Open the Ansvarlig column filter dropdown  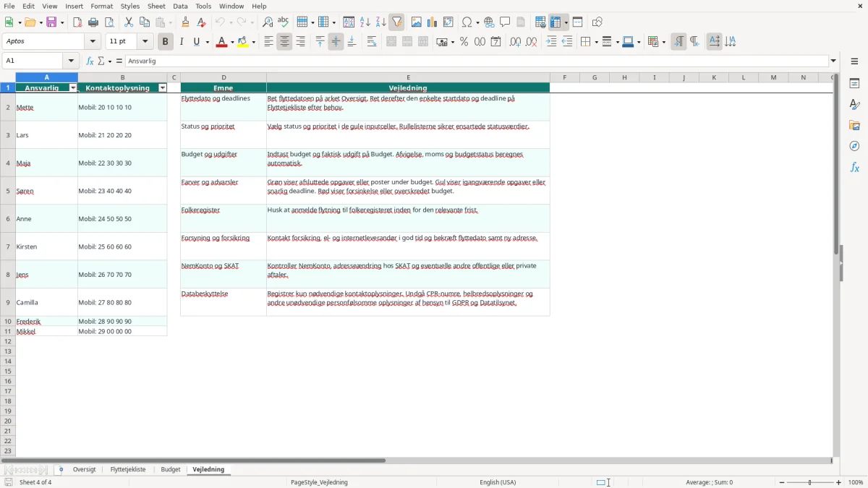pos(73,88)
